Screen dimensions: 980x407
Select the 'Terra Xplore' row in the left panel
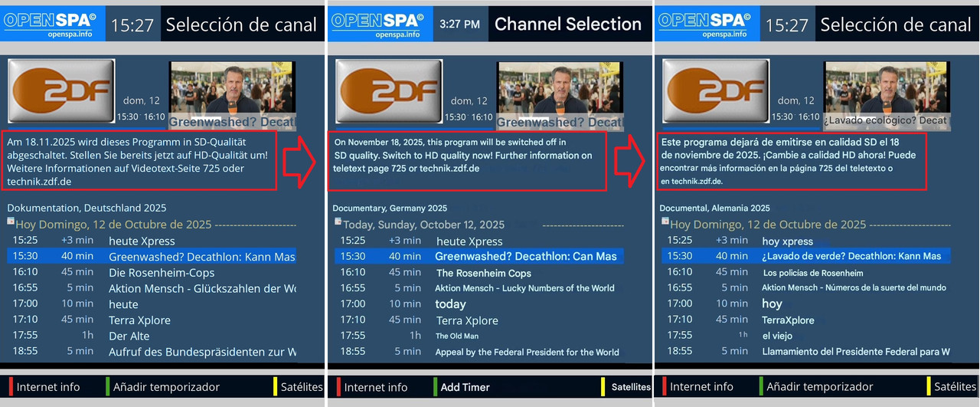pyautogui.click(x=152, y=320)
